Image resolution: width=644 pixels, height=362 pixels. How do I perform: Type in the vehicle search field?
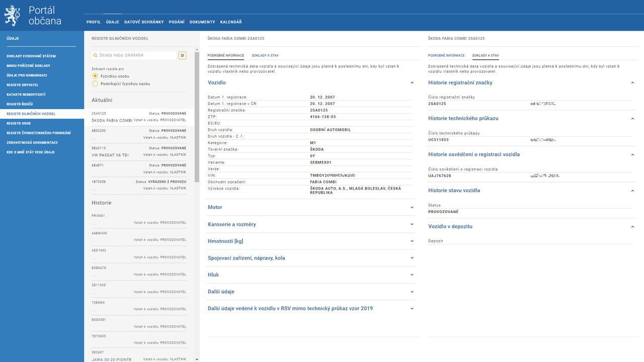click(x=136, y=55)
